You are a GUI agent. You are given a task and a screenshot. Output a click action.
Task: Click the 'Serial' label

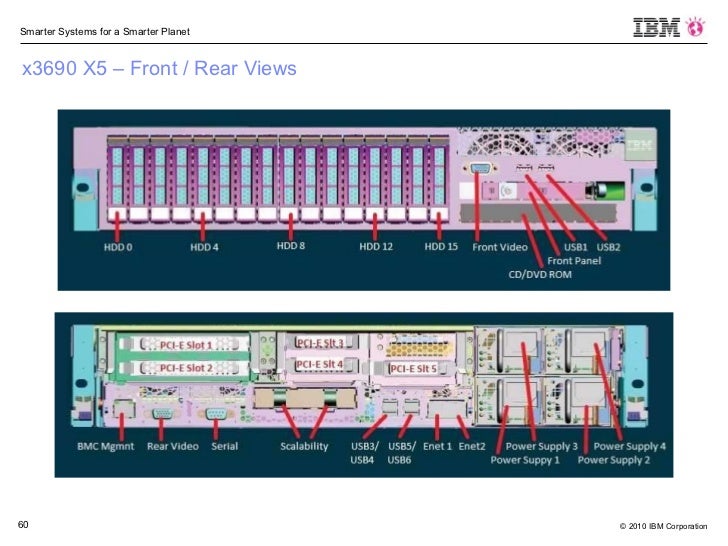click(x=224, y=446)
